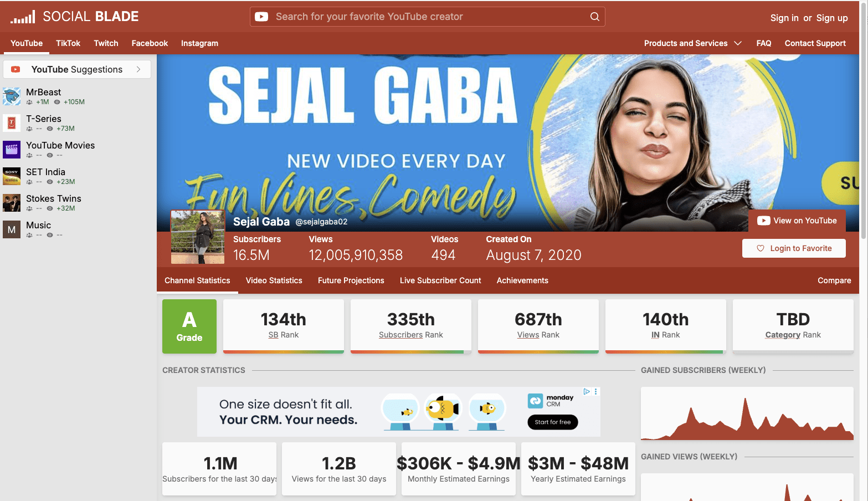This screenshot has width=868, height=501.
Task: Click the ad options dots icon
Action: [x=596, y=391]
